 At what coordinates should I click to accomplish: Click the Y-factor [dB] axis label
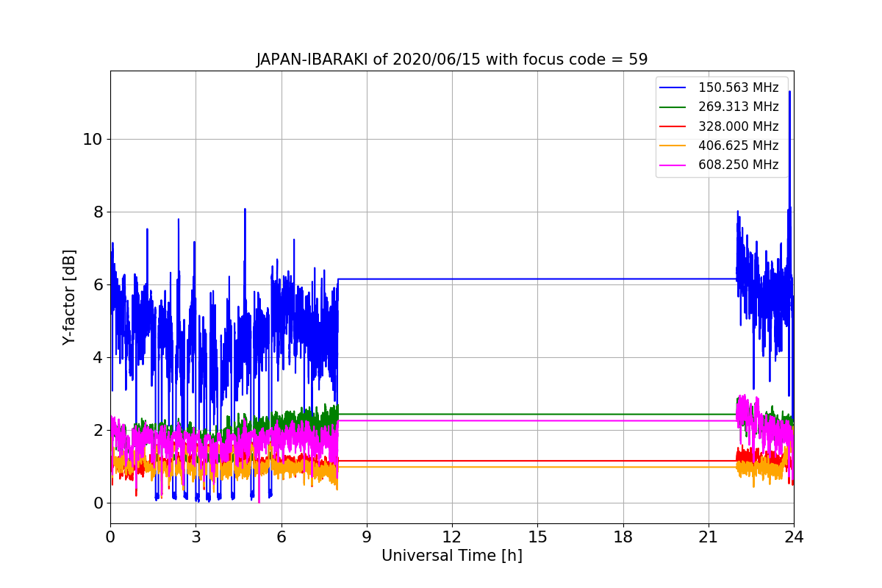point(69,297)
